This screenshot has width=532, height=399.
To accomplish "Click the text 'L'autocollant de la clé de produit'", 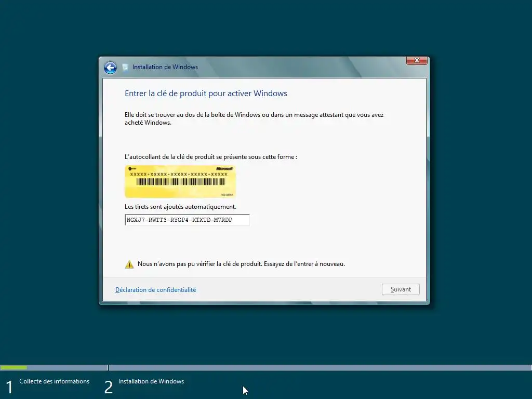I will [x=170, y=157].
